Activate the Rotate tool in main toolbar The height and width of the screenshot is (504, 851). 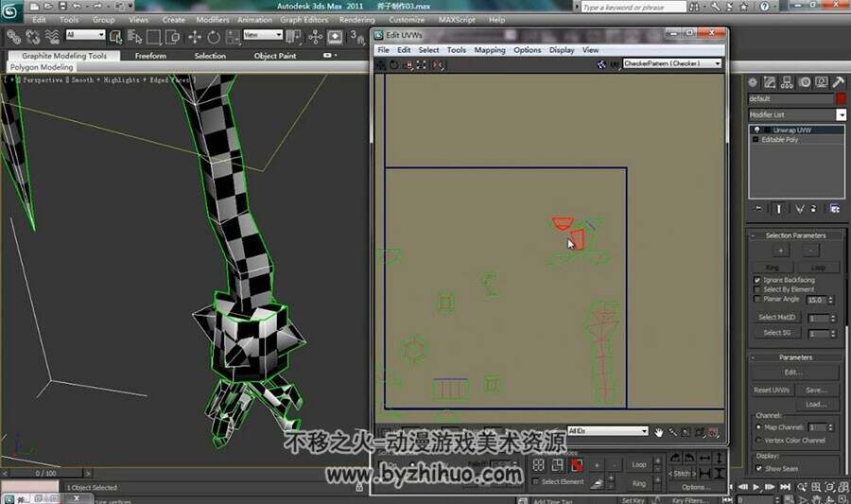(x=214, y=37)
